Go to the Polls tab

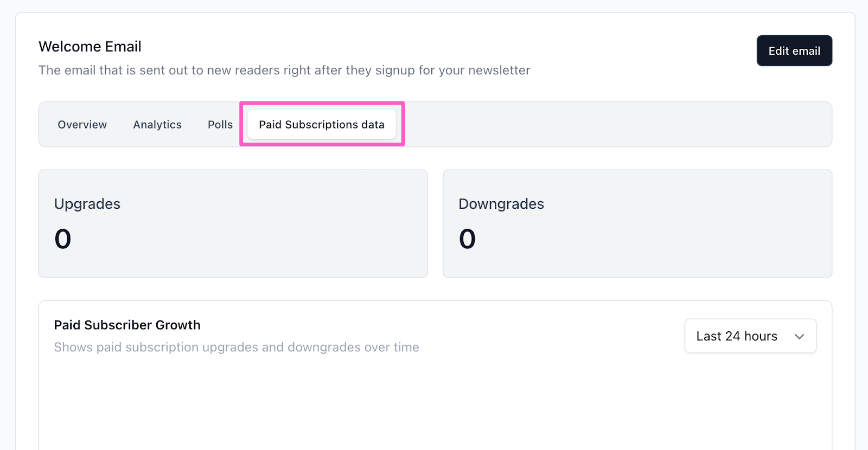click(220, 125)
